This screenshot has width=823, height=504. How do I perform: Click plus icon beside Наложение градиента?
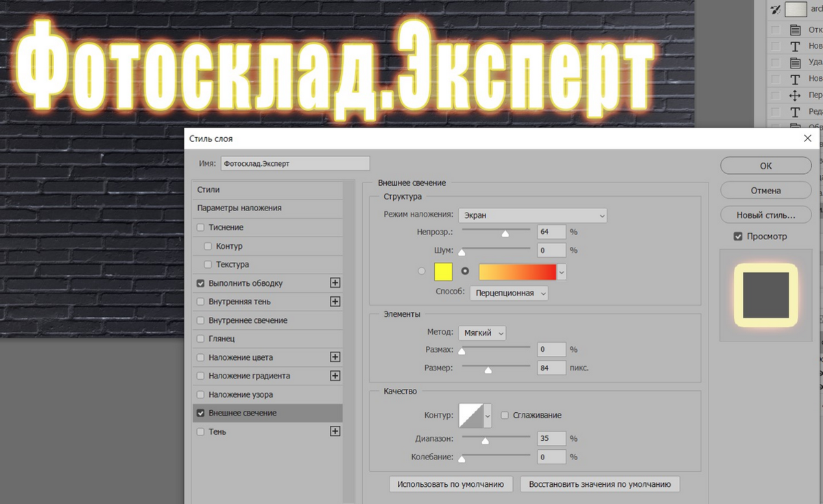[x=335, y=376]
